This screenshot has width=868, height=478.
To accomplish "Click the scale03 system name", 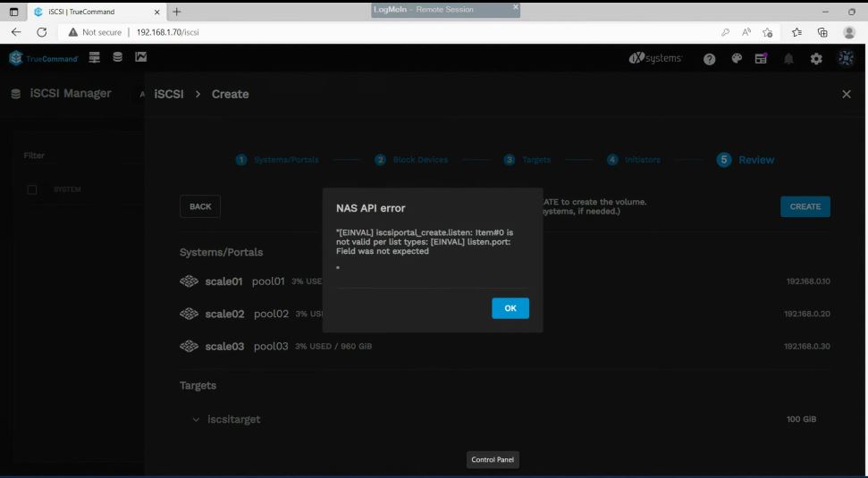I will [224, 347].
